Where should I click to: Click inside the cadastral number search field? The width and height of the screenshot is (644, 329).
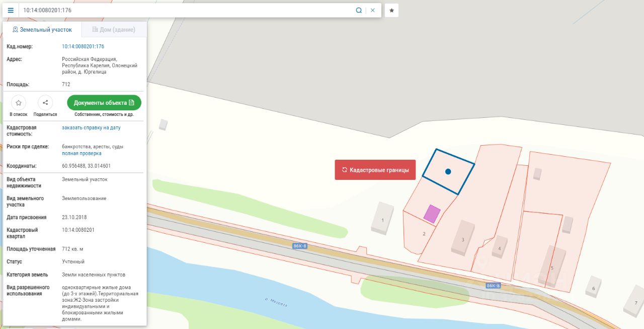186,10
